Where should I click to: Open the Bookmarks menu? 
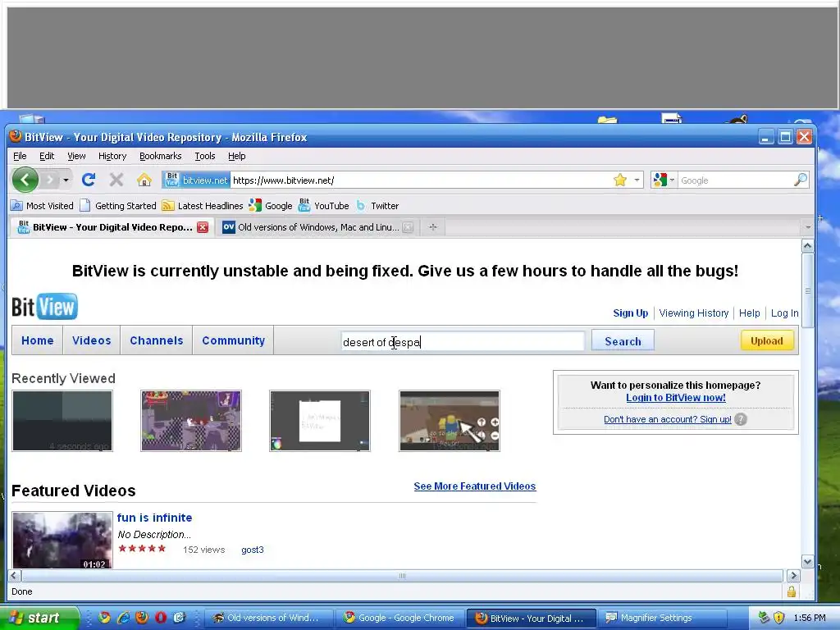point(160,156)
